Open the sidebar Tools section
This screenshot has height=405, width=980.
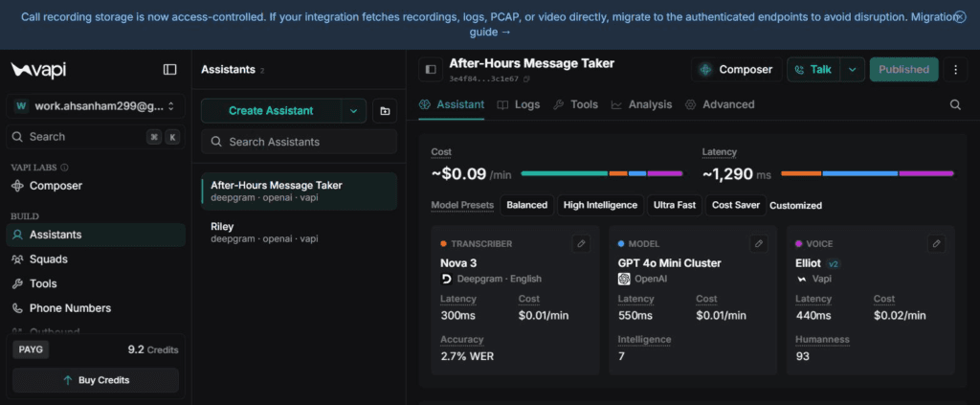[96, 283]
